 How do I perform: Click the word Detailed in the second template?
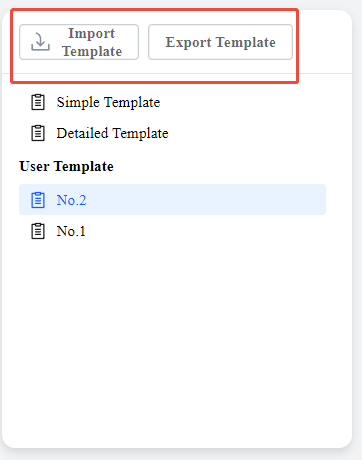pyautogui.click(x=82, y=133)
